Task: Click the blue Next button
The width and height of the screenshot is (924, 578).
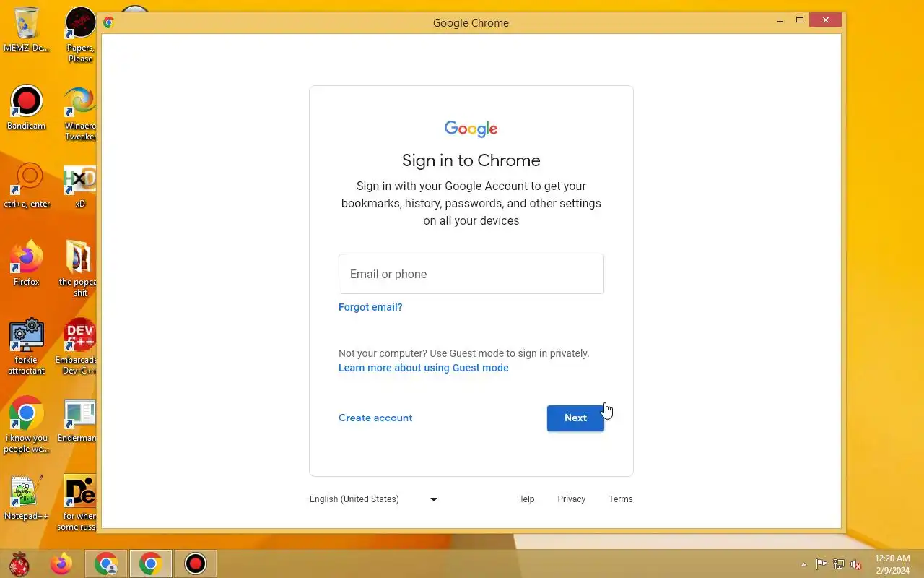Action: [575, 418]
